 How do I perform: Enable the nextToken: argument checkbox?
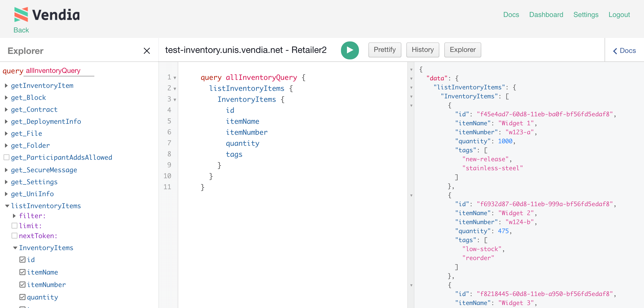tap(14, 236)
